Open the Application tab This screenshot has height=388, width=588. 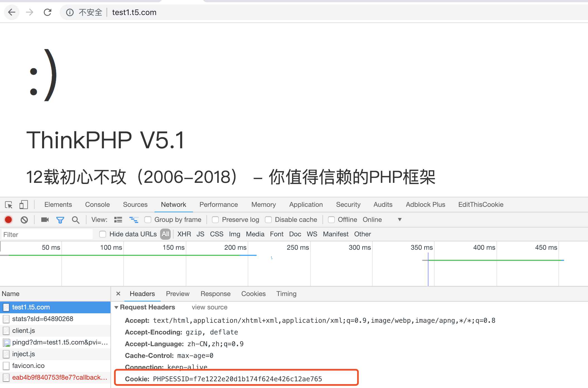pyautogui.click(x=306, y=205)
